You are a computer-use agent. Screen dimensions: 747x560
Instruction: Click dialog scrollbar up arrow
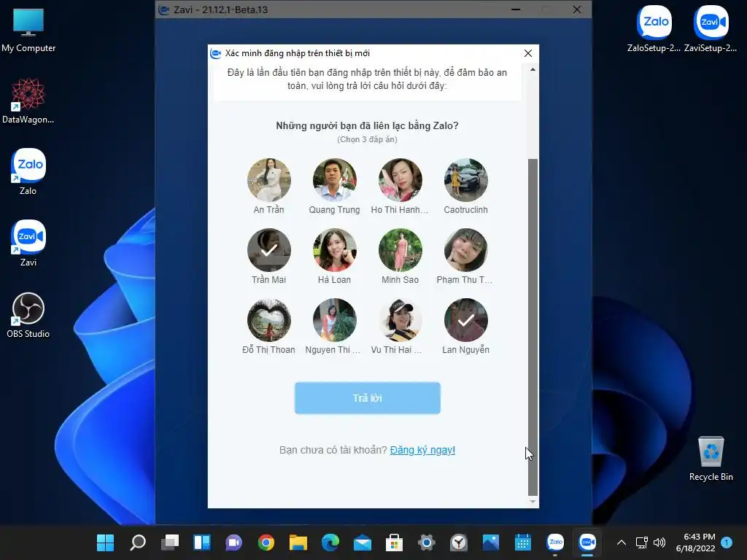(533, 69)
